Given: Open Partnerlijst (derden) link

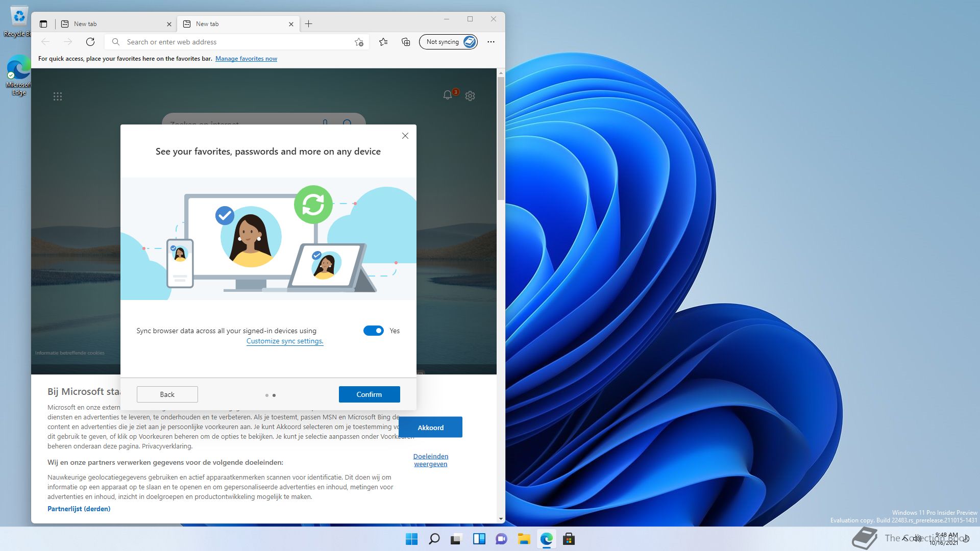Looking at the screenshot, I should (x=79, y=509).
